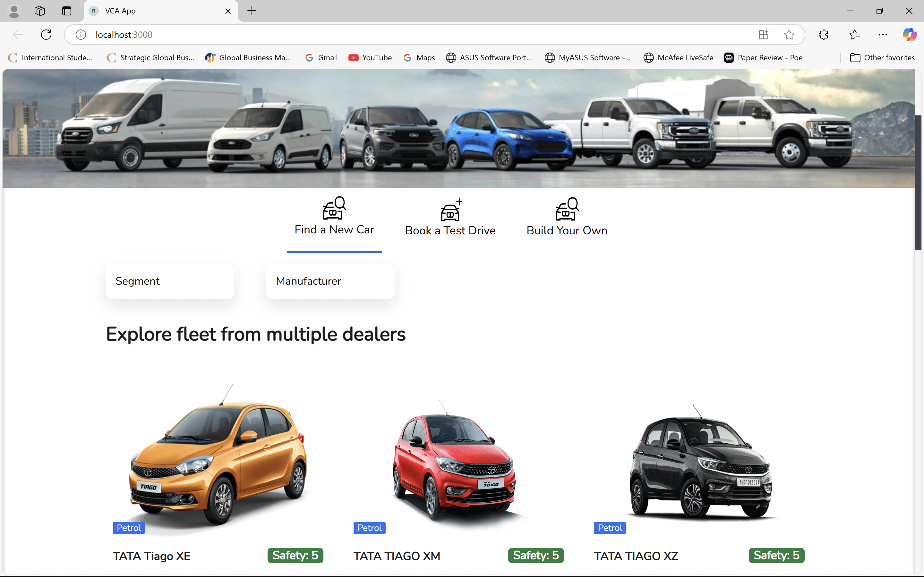Refresh the page with the reload icon
Viewport: 924px width, 577px height.
tap(46, 35)
